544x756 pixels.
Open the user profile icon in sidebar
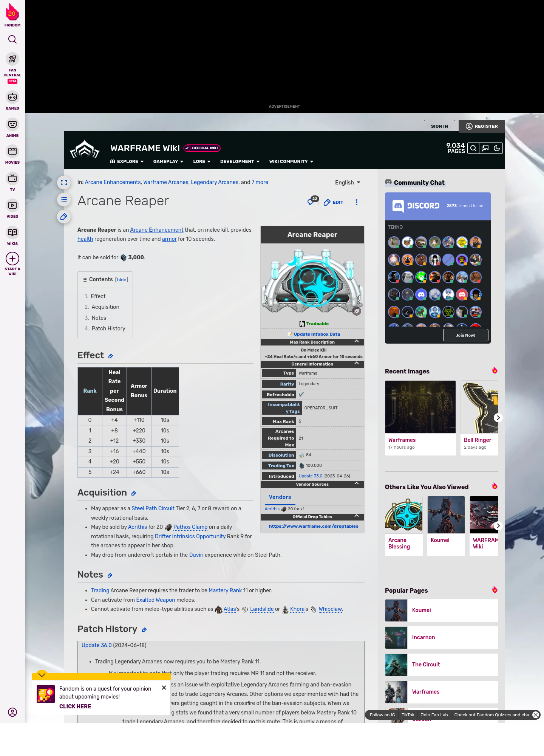click(12, 712)
